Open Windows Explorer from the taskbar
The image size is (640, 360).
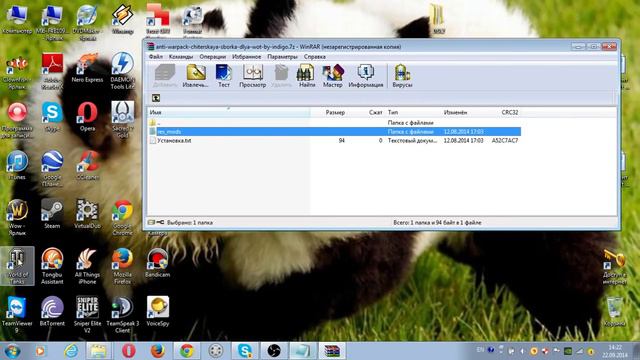98,351
